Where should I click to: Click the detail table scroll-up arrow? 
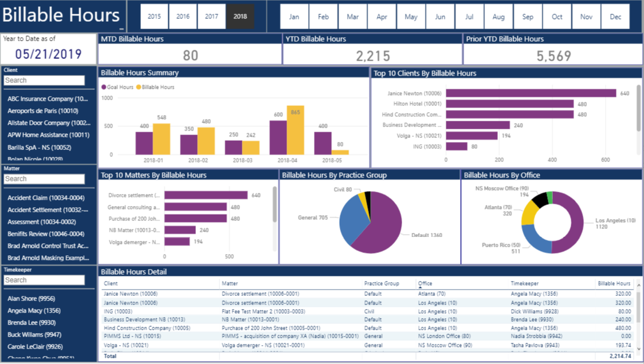[639, 285]
